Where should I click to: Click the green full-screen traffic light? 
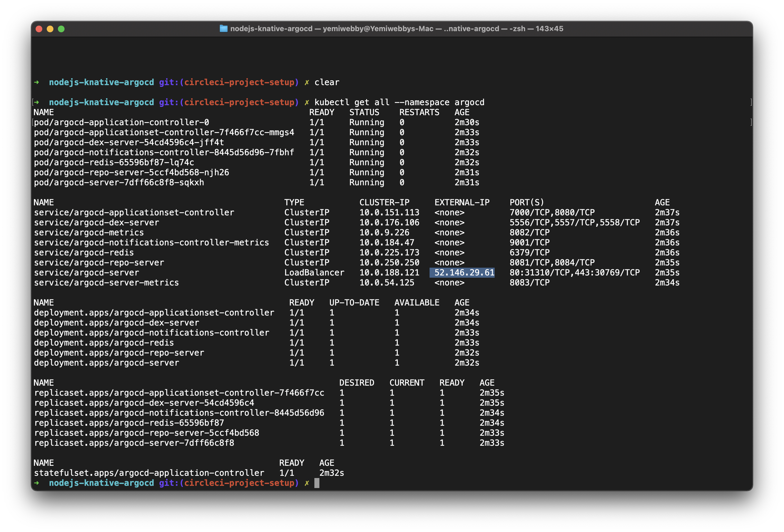61,29
